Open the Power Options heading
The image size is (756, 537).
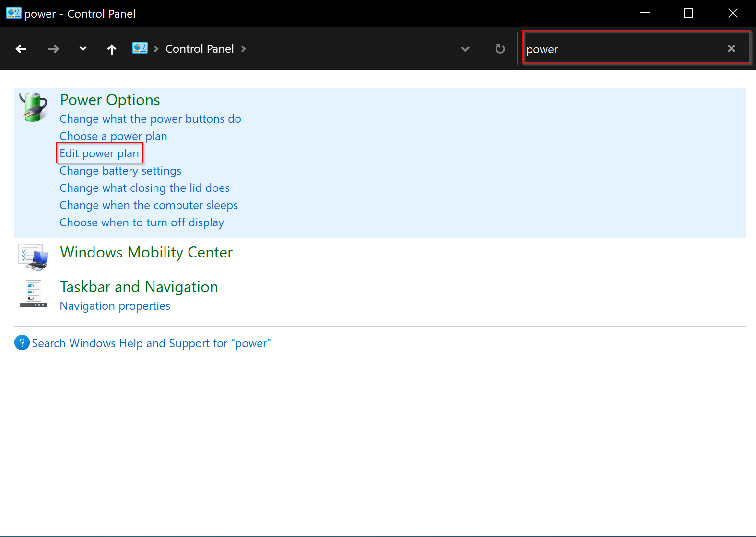tap(110, 100)
